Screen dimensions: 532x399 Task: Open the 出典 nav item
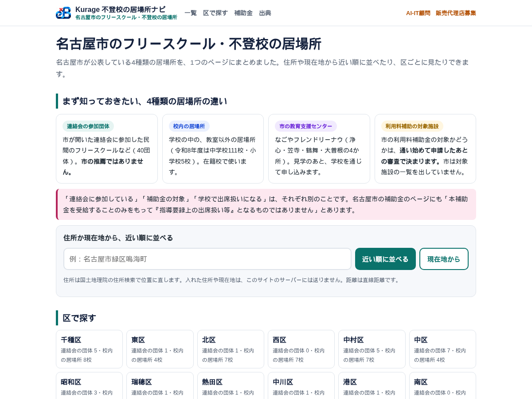tap(265, 13)
